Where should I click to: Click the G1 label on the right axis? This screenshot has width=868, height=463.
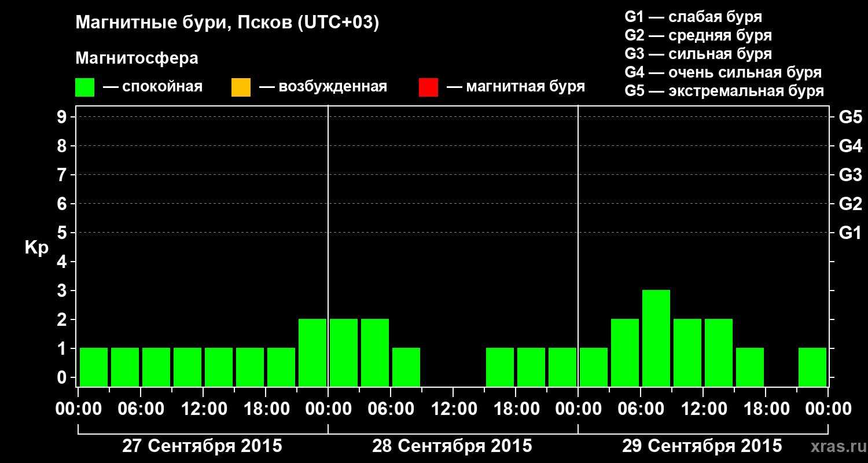(850, 233)
